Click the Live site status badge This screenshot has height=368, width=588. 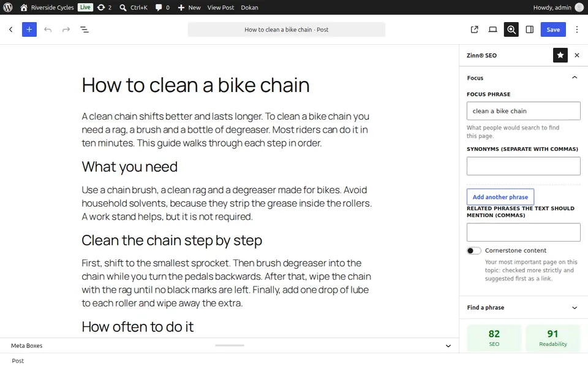click(85, 7)
